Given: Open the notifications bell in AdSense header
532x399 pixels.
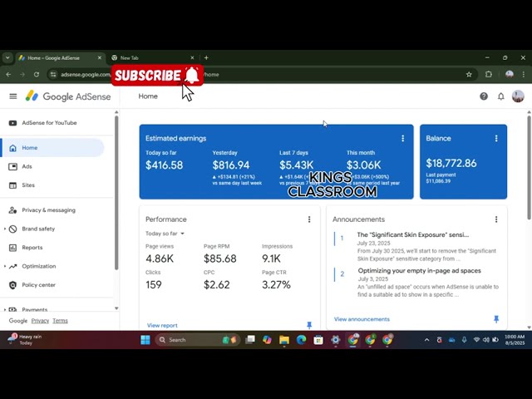Looking at the screenshot, I should pyautogui.click(x=500, y=96).
